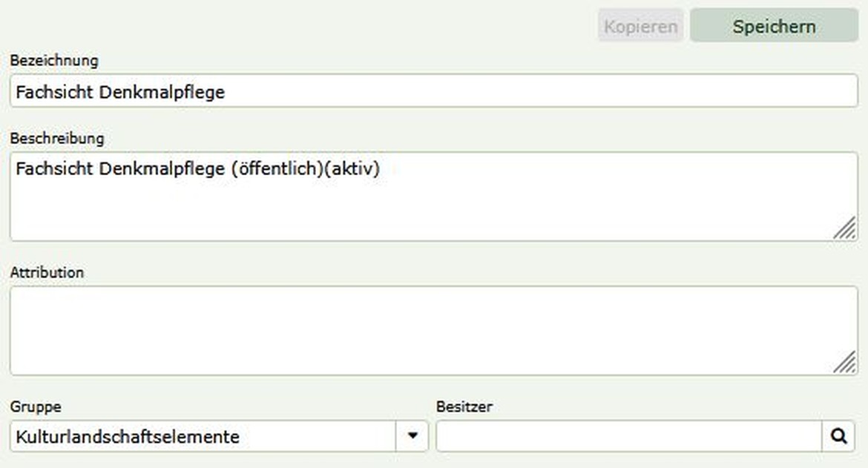Click the Gruppe field label
The width and height of the screenshot is (868, 468).
click(x=36, y=406)
